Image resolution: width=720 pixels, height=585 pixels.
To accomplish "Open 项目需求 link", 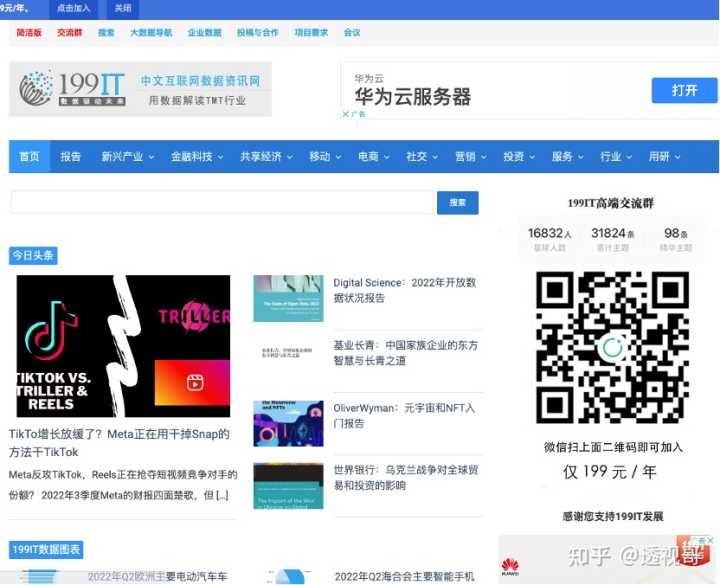I will pyautogui.click(x=311, y=33).
